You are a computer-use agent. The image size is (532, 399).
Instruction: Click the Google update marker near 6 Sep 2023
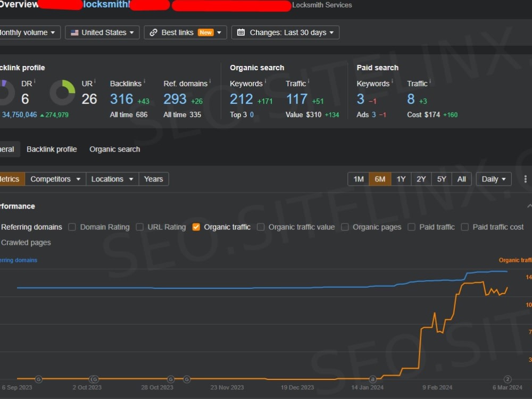pyautogui.click(x=39, y=379)
